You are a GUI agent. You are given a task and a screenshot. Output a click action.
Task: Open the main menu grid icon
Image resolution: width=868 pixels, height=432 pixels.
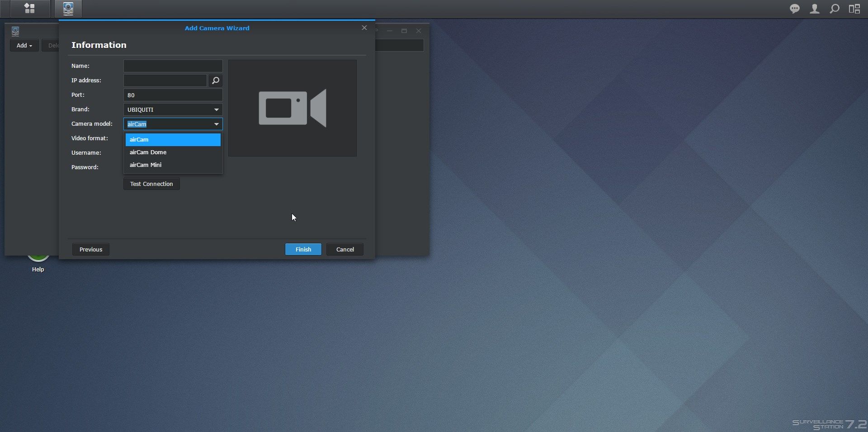29,9
